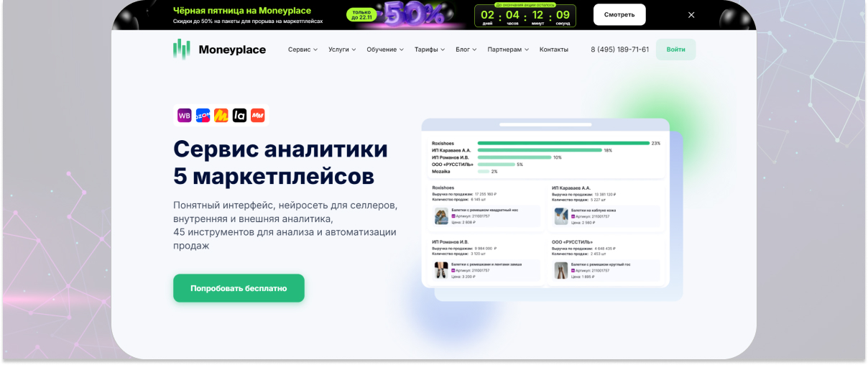868x365 pixels.
Task: Click 'Балетки на каблуке кожа' product title
Action: 594,211
